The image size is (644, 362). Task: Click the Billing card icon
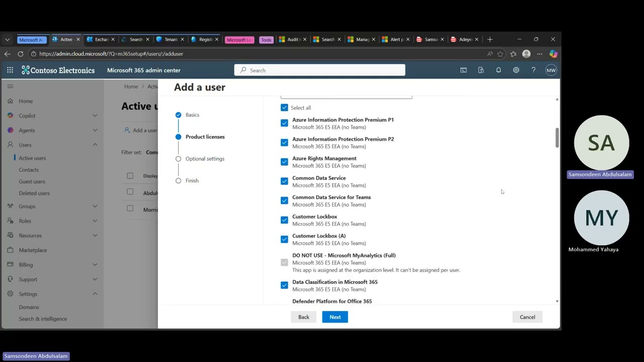11,264
